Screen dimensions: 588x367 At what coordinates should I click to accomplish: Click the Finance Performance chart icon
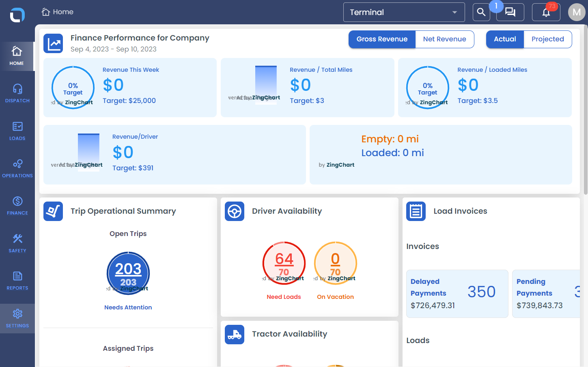[x=53, y=43]
